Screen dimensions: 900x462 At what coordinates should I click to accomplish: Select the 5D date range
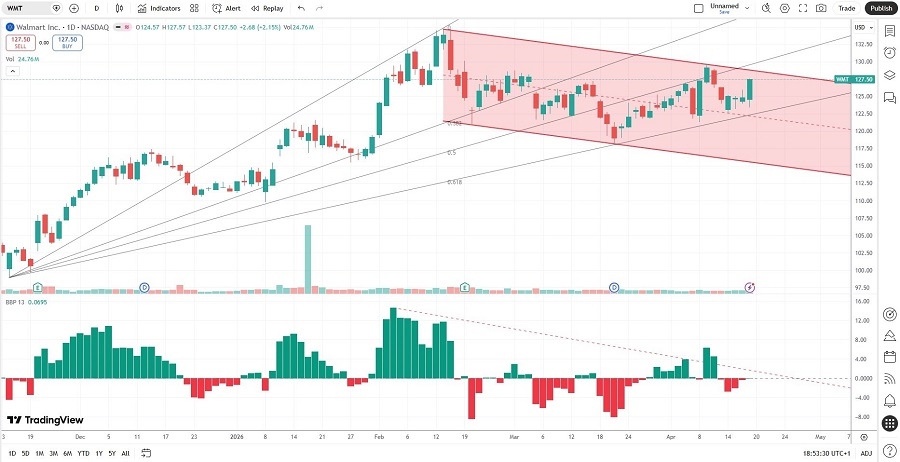26,453
